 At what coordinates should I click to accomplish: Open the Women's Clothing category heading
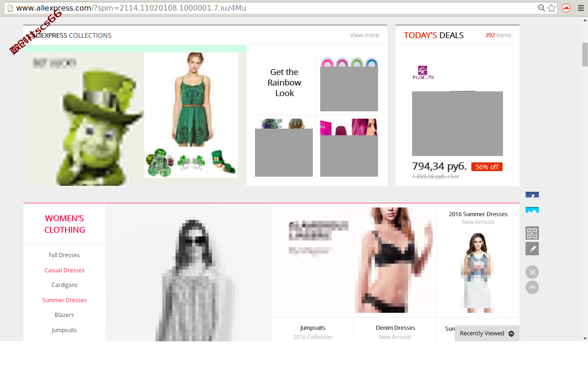[65, 224]
